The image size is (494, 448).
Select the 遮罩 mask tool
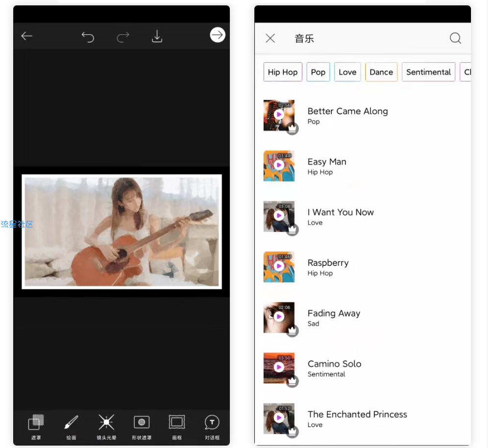pos(36,427)
